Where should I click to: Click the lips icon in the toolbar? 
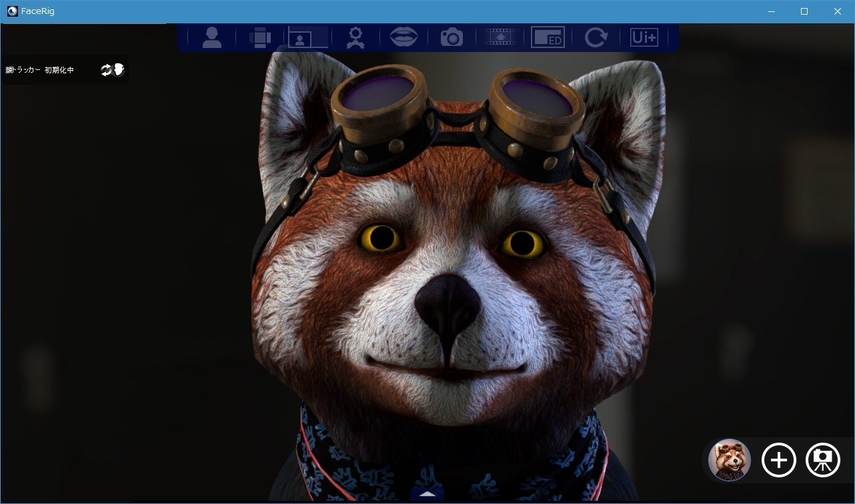click(x=403, y=37)
